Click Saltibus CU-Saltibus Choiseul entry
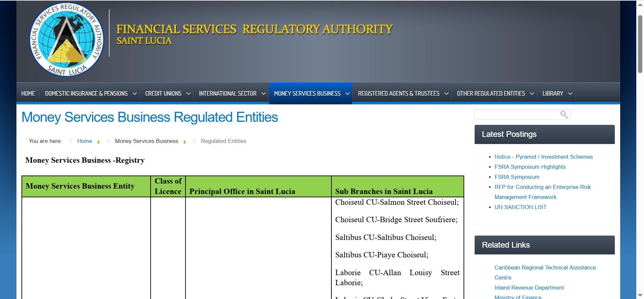The image size is (644, 299). point(386,238)
